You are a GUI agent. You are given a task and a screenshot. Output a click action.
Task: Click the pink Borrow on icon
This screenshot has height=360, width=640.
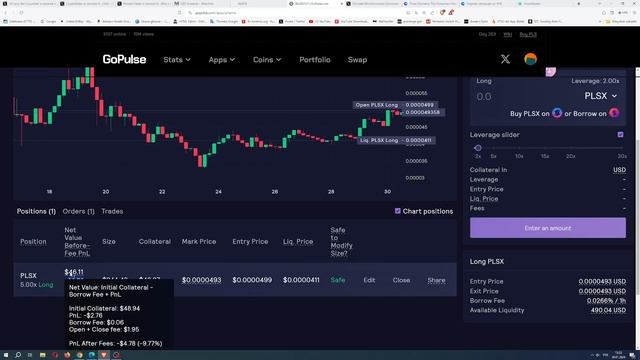[x=614, y=113]
